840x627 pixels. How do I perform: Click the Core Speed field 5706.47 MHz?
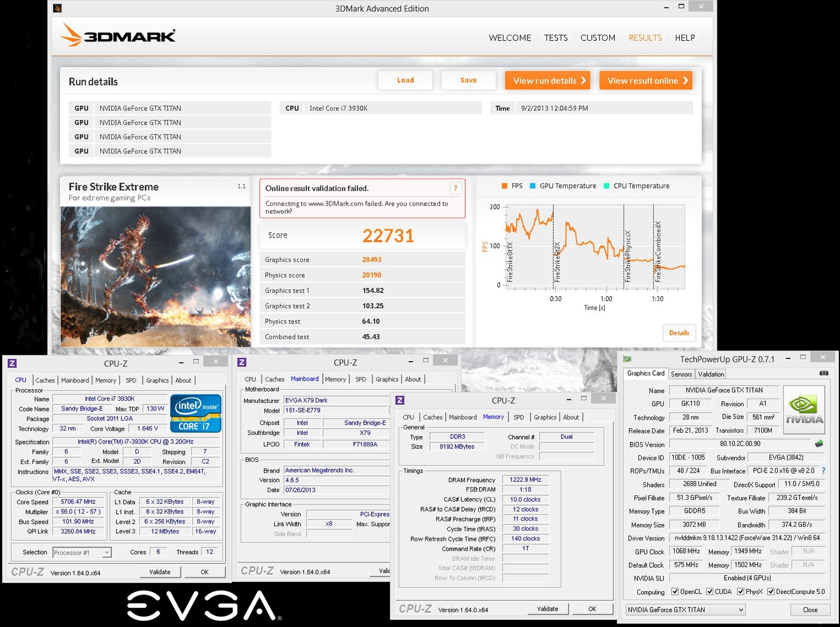tap(78, 502)
